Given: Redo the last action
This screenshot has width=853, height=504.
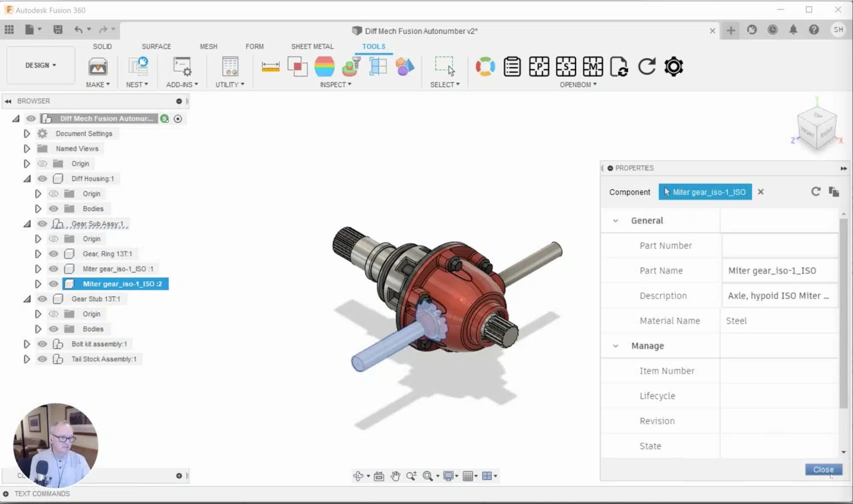Looking at the screenshot, I should [103, 29].
